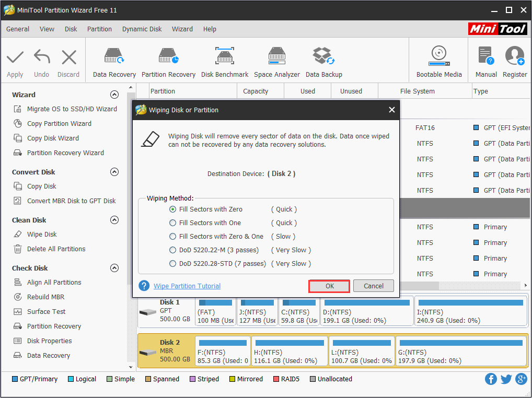Click the Undo arrow icon
This screenshot has width=532, height=398.
point(42,56)
